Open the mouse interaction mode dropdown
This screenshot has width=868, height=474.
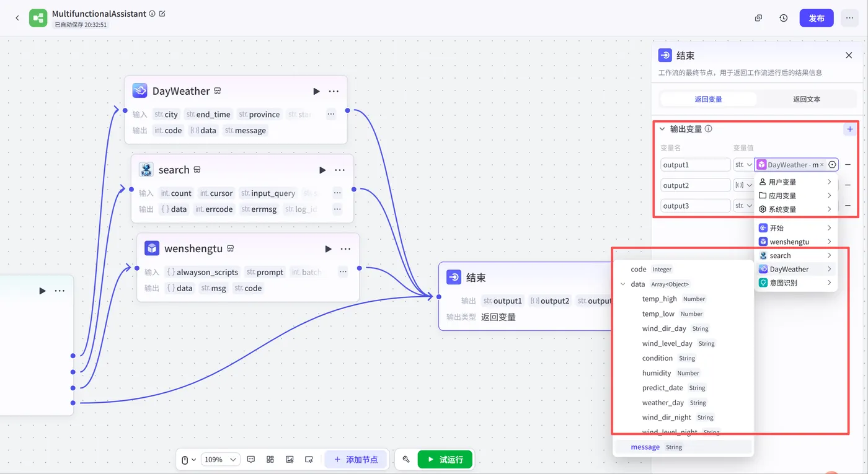(188, 460)
